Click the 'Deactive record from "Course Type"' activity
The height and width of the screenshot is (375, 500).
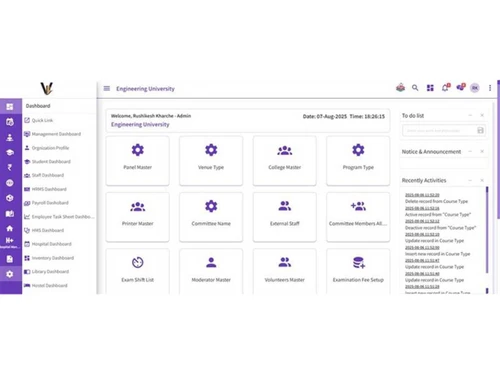click(440, 228)
